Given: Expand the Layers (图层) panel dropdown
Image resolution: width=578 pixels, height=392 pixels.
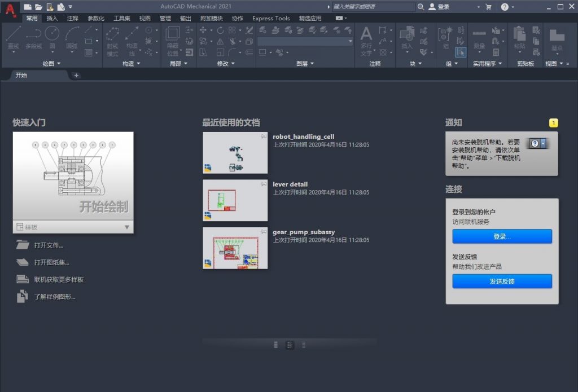Looking at the screenshot, I should click(305, 63).
